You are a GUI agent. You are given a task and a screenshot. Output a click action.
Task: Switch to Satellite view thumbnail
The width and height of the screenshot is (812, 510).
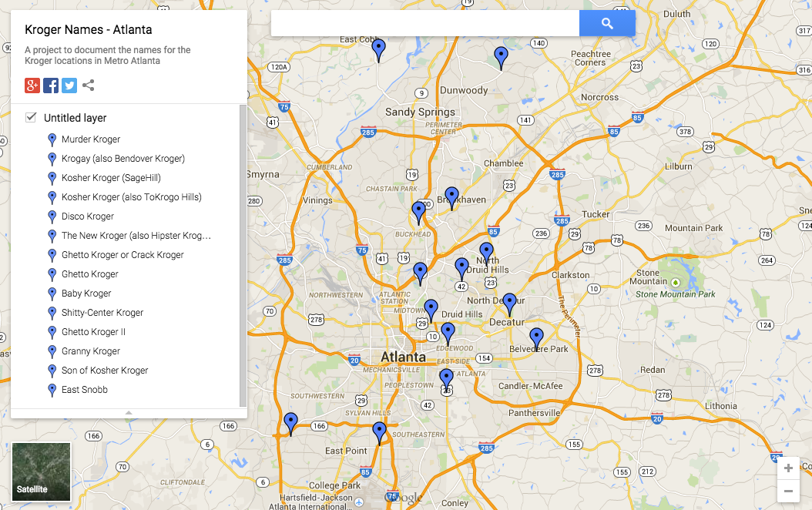pos(42,471)
